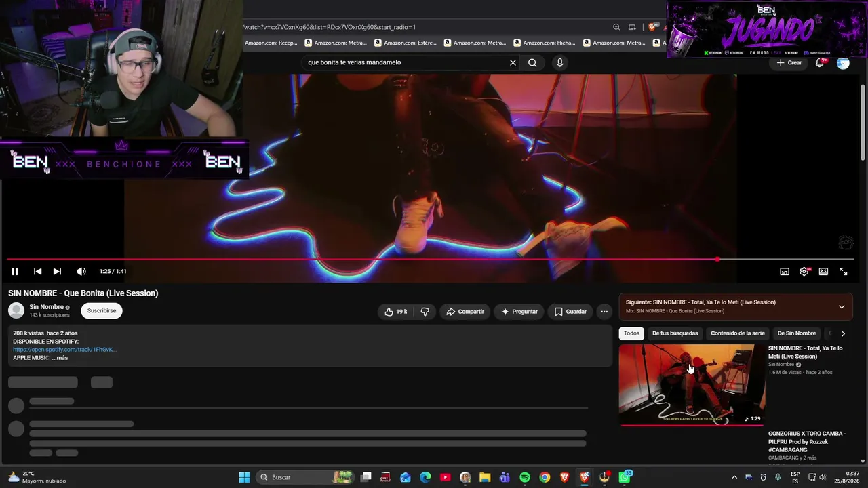Open 'Total, Ya Te lo Metí' video thumbnail
The image size is (868, 488).
(692, 385)
